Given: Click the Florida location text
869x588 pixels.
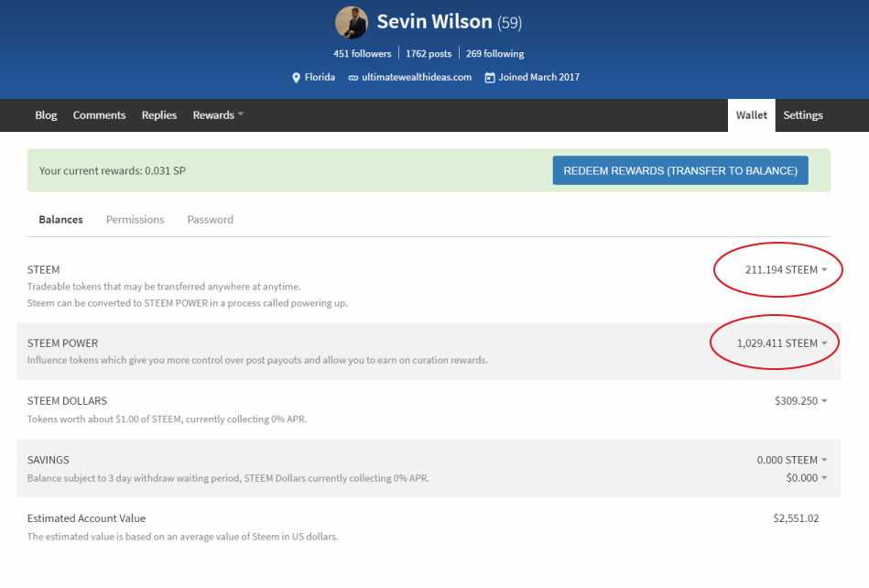Looking at the screenshot, I should pyautogui.click(x=320, y=77).
